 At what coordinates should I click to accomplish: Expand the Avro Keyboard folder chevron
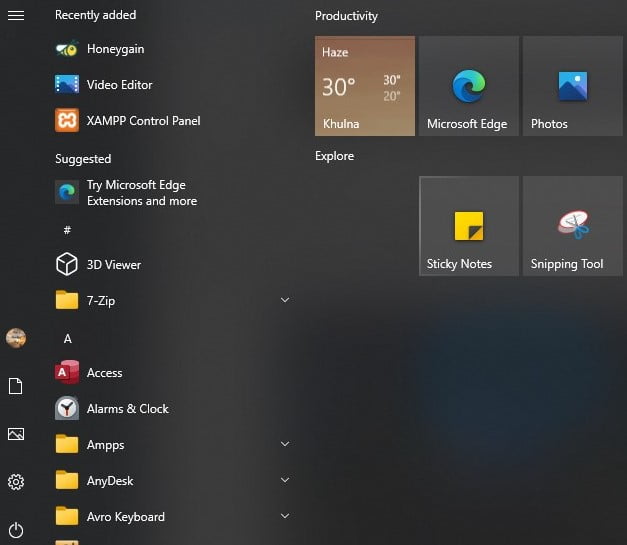pos(285,516)
